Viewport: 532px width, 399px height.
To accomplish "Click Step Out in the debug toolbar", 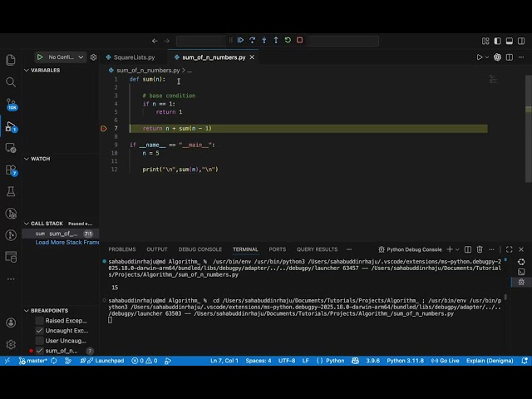I will [x=276, y=40].
